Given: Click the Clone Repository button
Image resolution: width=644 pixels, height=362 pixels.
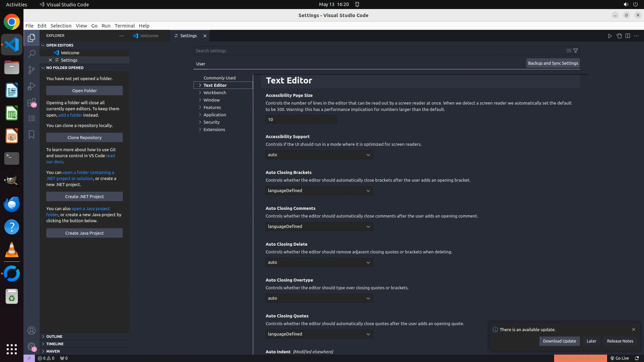Looking at the screenshot, I should [84, 137].
